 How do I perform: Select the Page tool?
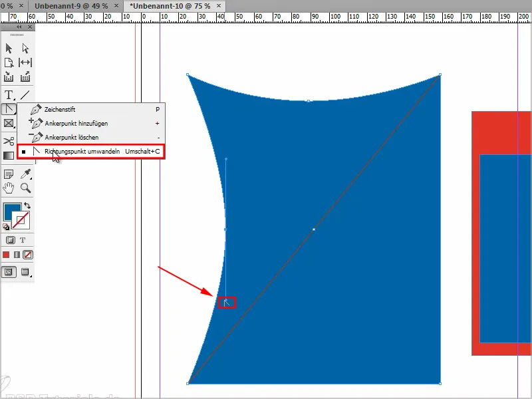click(x=9, y=63)
